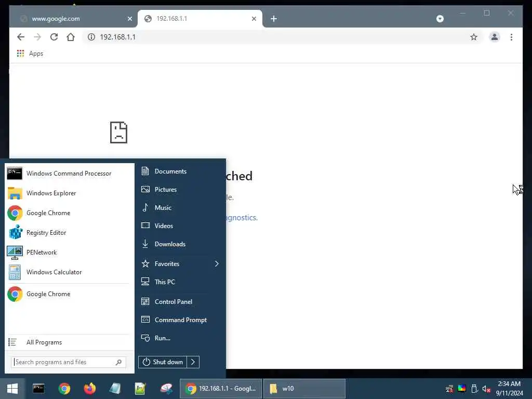532x399 pixels.
Task: Launch Windows Command Processor from Start menu
Action: [x=69, y=174]
